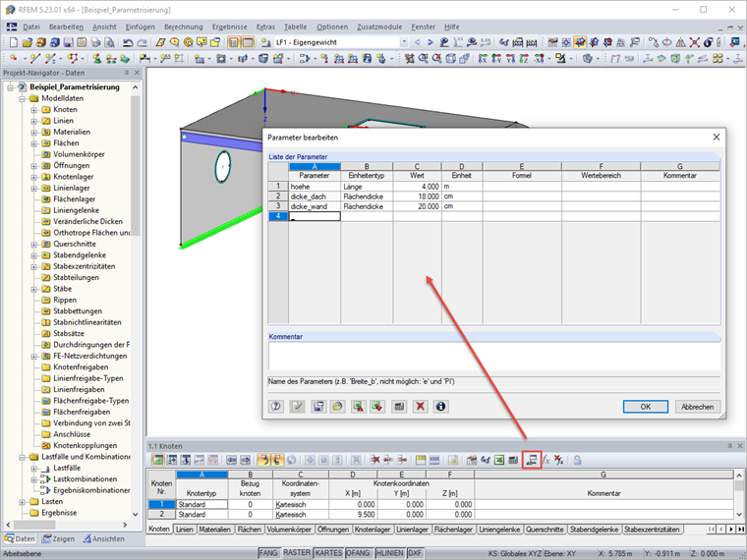This screenshot has height=560, width=747.
Task: Expand the Materialien tree node
Action: [x=33, y=132]
